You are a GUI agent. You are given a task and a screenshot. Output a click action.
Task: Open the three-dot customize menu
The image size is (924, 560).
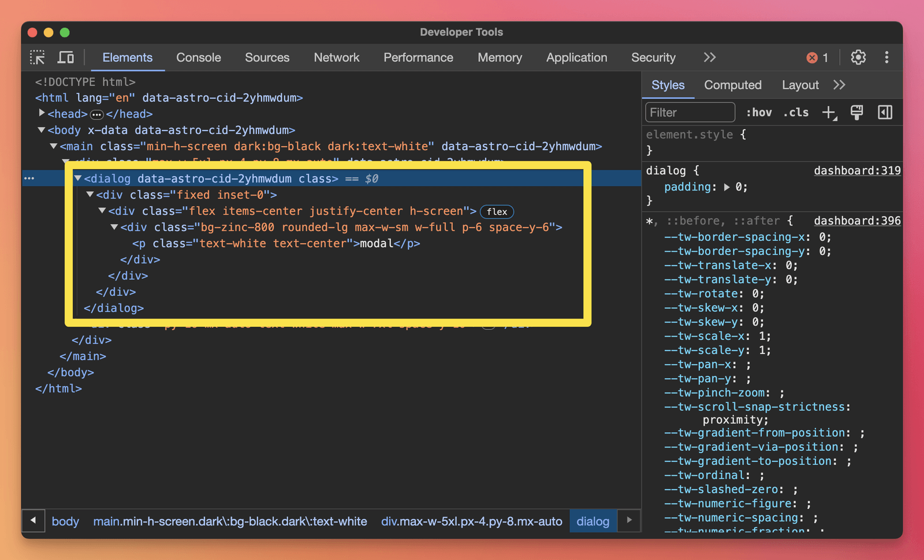(x=886, y=57)
